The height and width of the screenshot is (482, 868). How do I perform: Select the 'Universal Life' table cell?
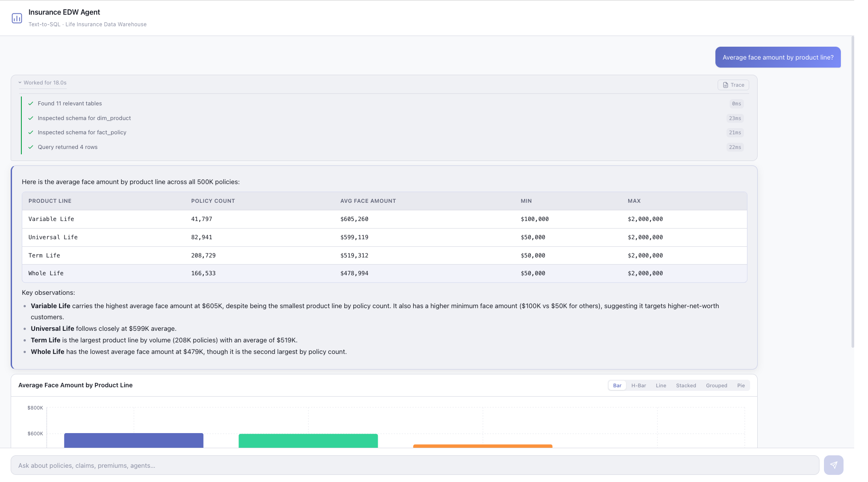coord(53,237)
